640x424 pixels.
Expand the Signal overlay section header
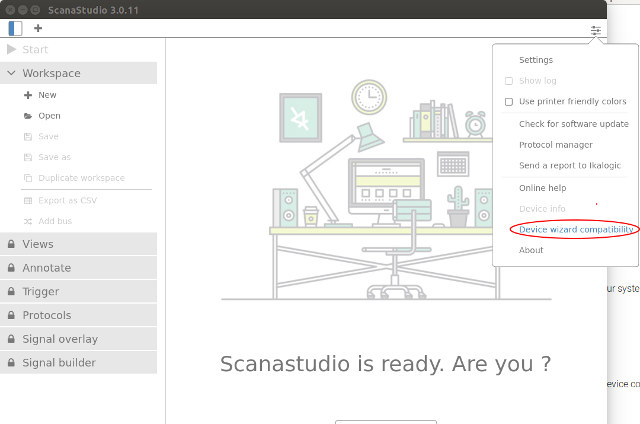(78, 339)
